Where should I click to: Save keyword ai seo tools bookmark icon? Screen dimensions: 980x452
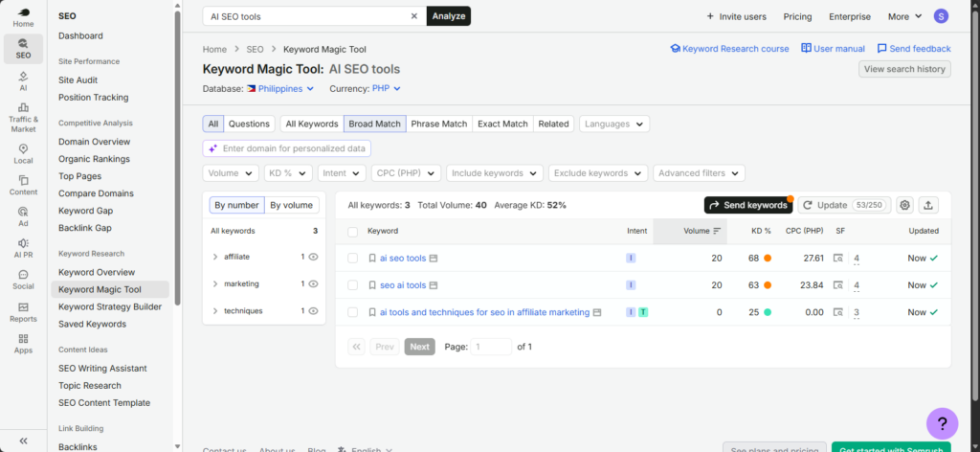click(x=372, y=259)
